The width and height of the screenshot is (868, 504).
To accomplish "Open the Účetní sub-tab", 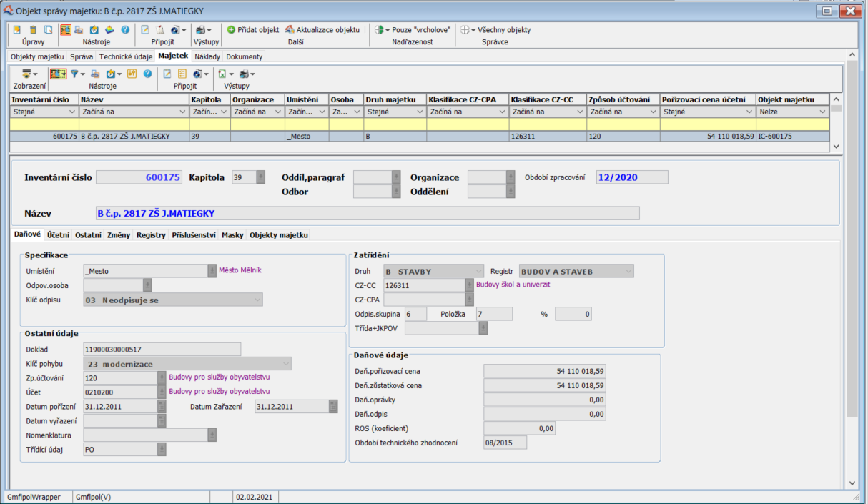I will tap(58, 234).
